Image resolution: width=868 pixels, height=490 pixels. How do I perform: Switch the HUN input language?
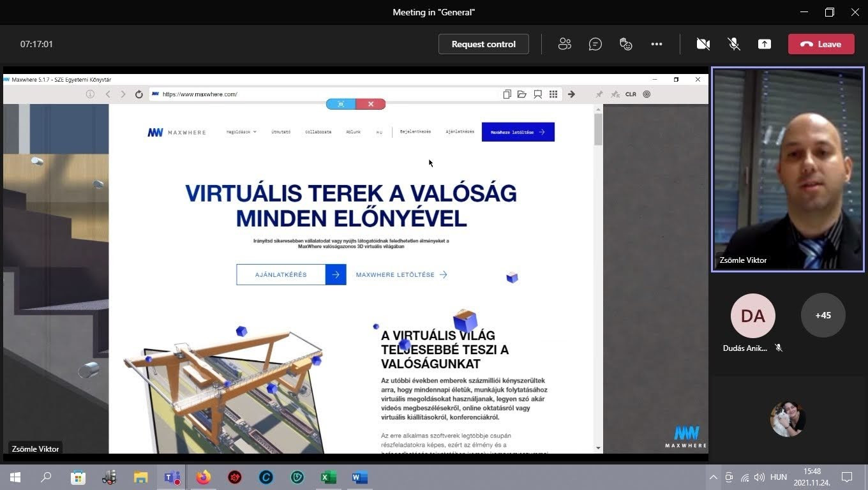tap(779, 477)
